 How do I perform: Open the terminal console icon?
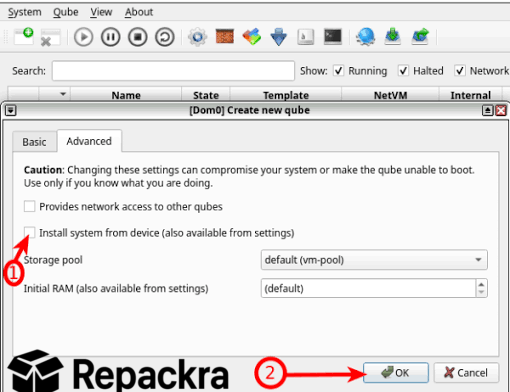click(333, 36)
